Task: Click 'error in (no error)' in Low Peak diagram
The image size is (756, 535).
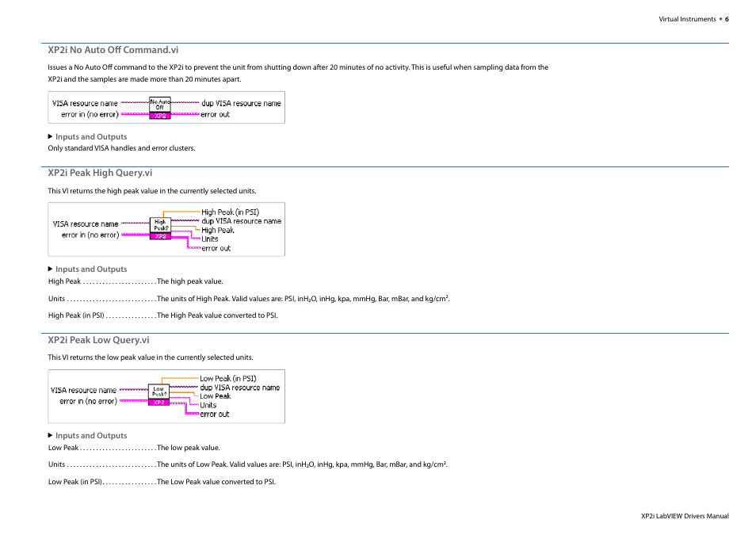Action: click(88, 401)
